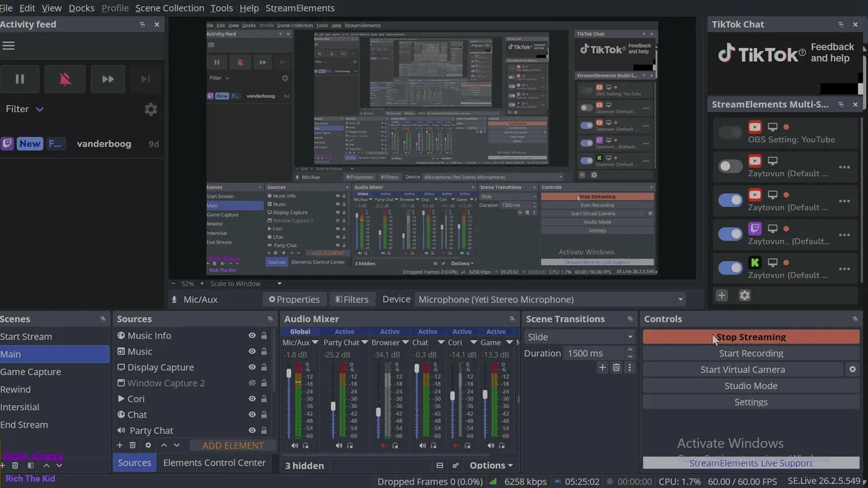This screenshot has height=488, width=868.
Task: Open StreamElements Multi-Stream settings gear
Action: pos(745,296)
